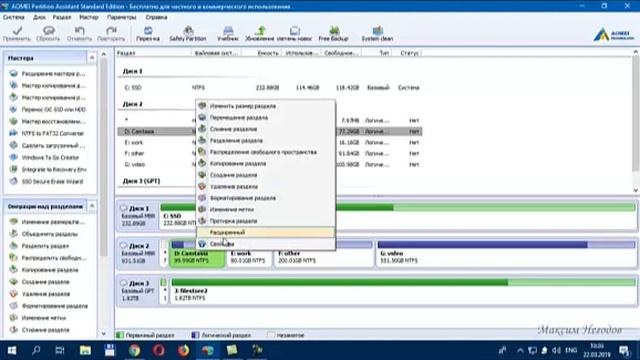
Task: Open the news feed toolbar icon
Action: (294, 33)
